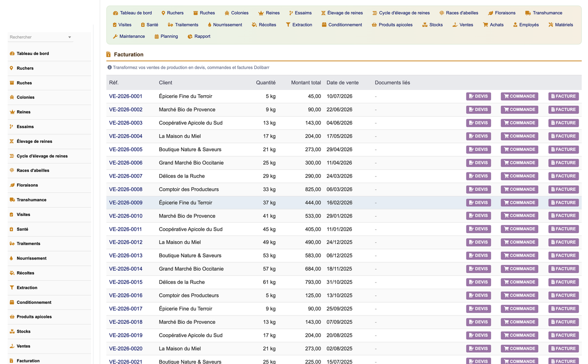This screenshot has height=364, width=588.
Task: Create DEVIS for VE-2026-0001
Action: (x=478, y=96)
